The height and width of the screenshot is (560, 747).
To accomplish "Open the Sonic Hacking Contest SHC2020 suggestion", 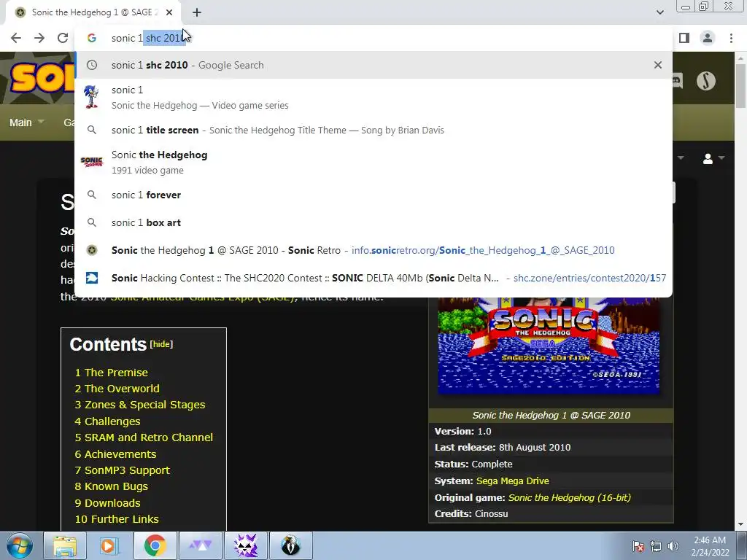I will click(x=373, y=278).
